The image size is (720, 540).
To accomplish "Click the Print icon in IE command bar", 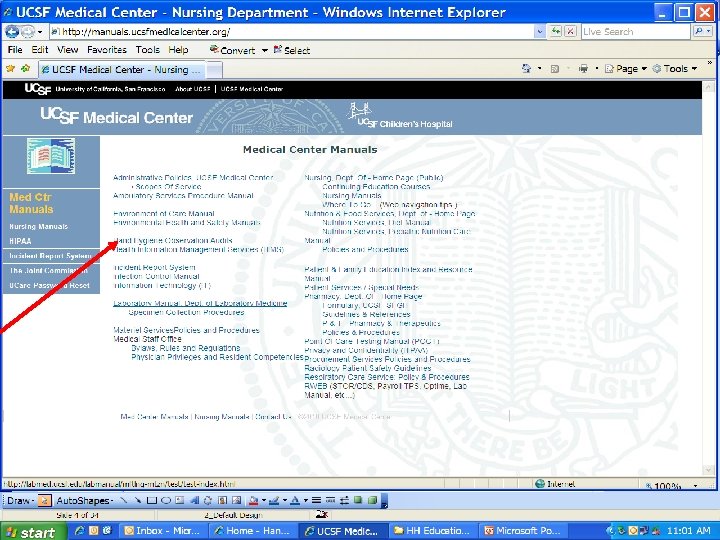I will click(x=583, y=68).
